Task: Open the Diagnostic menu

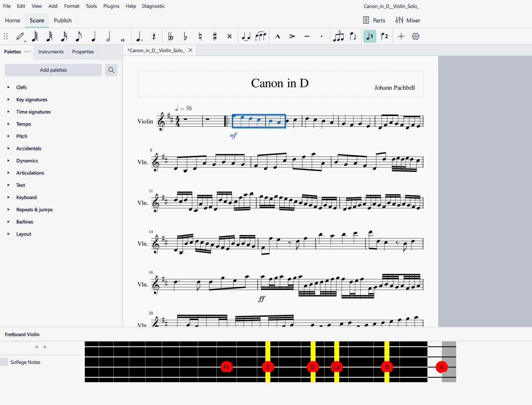Action: pos(153,6)
